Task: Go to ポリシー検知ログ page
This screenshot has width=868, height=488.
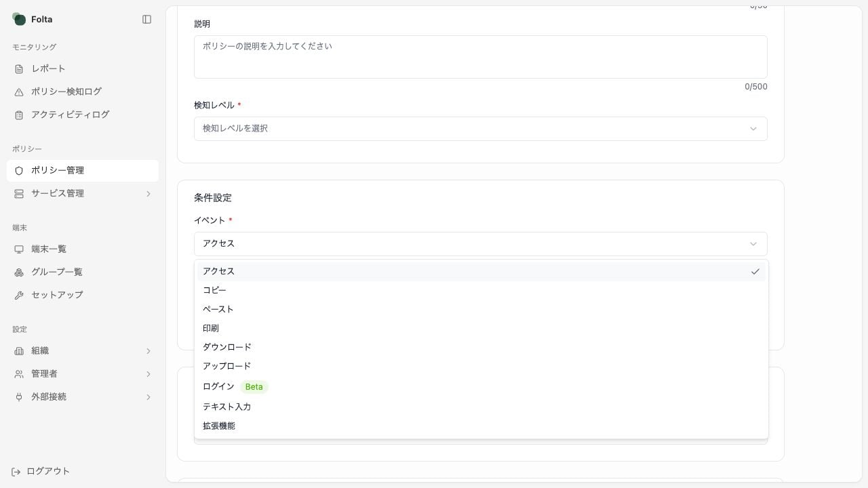Action: (83, 92)
